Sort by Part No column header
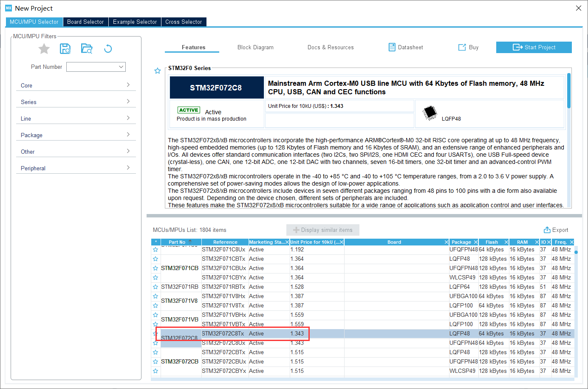Image resolution: width=588 pixels, height=389 pixels. 181,242
